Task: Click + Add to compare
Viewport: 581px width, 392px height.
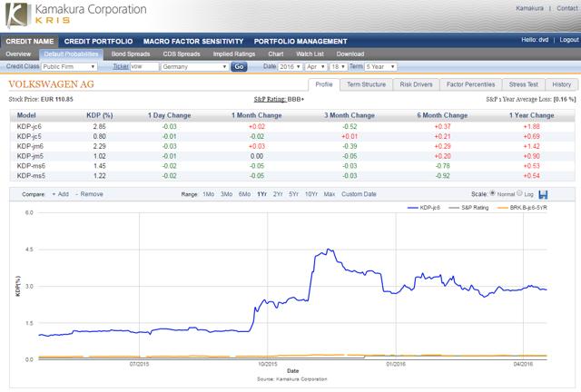Action: point(61,194)
